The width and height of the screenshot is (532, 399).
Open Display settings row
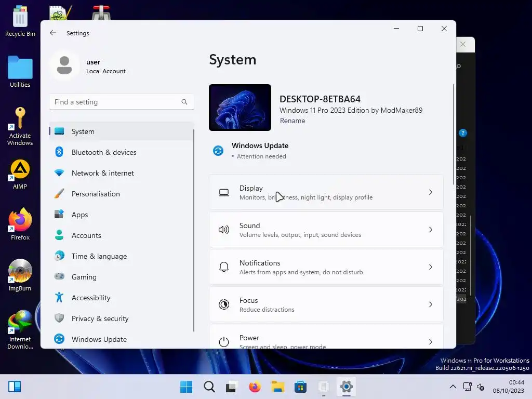(326, 192)
